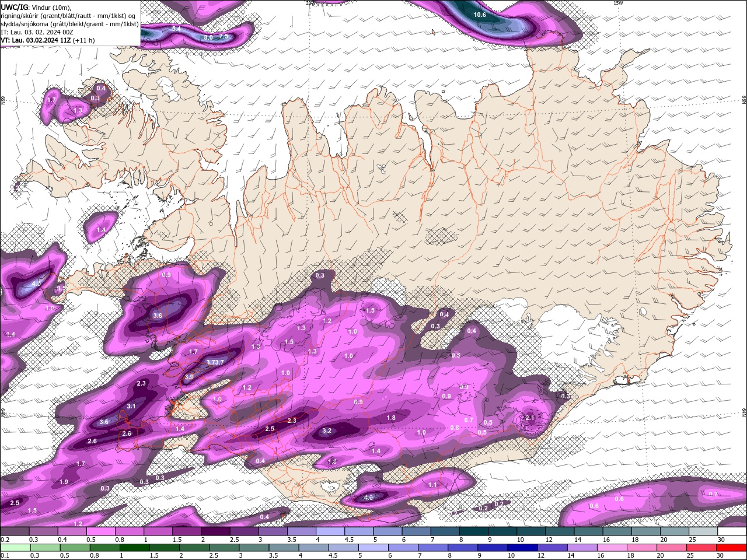Click the 2.1 precipitation value on the map

point(530,418)
